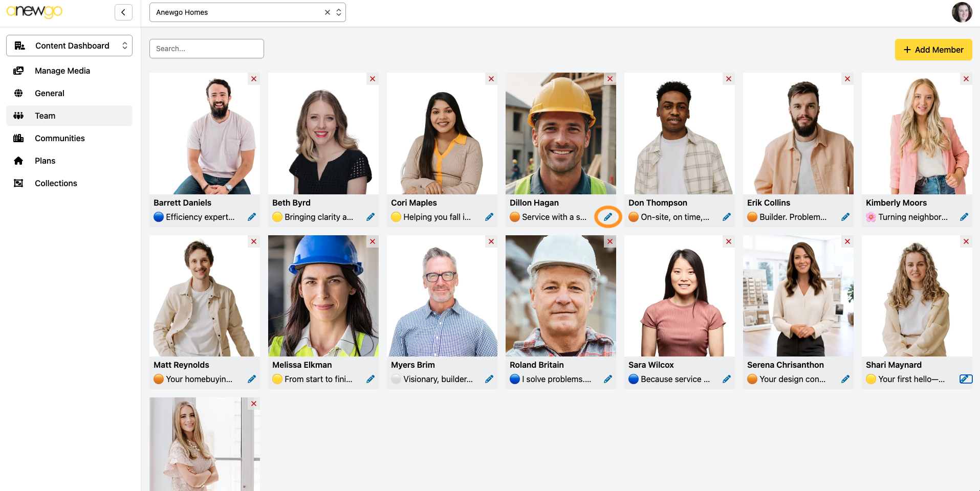Remove Kimberly Moors using red X
Viewport: 980px width, 491px height.
click(966, 79)
